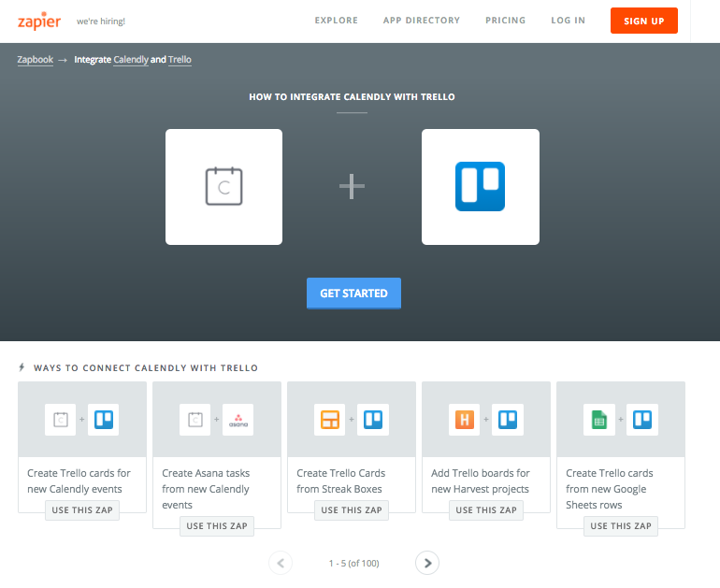
Task: Click 'Create Trello cards from new Google Sheets rows' text
Action: tap(610, 489)
